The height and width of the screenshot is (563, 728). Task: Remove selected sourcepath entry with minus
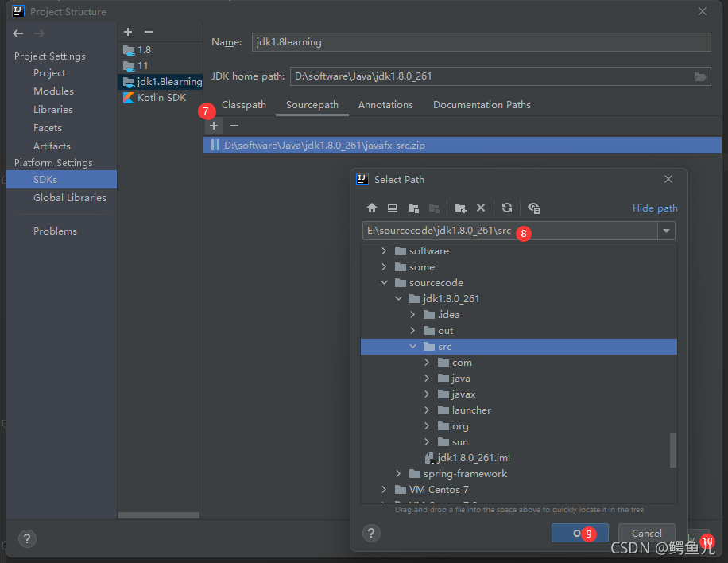click(x=234, y=126)
